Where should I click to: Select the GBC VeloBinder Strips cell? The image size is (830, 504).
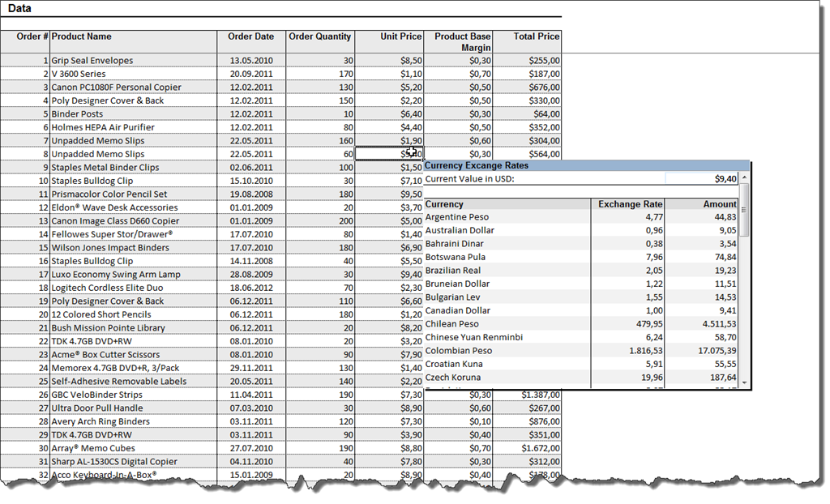click(x=134, y=395)
